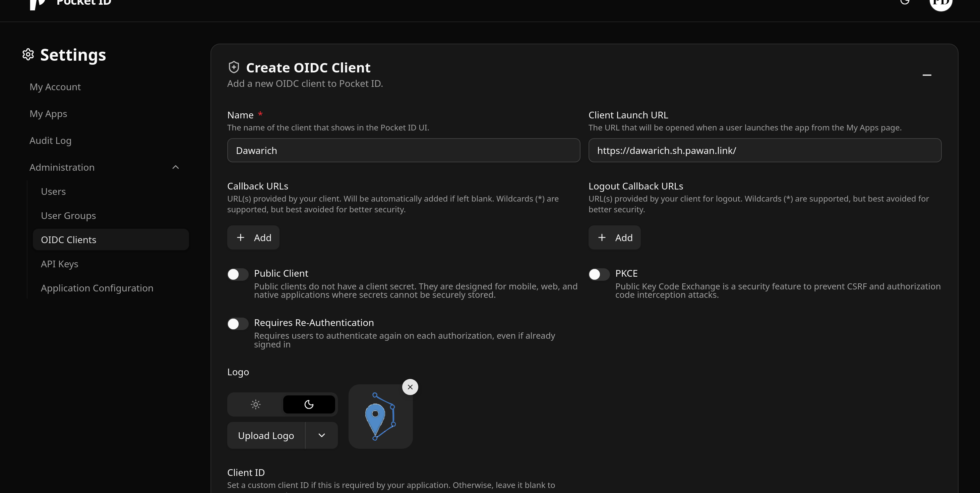Select OIDC Clients in the sidebar

click(68, 239)
